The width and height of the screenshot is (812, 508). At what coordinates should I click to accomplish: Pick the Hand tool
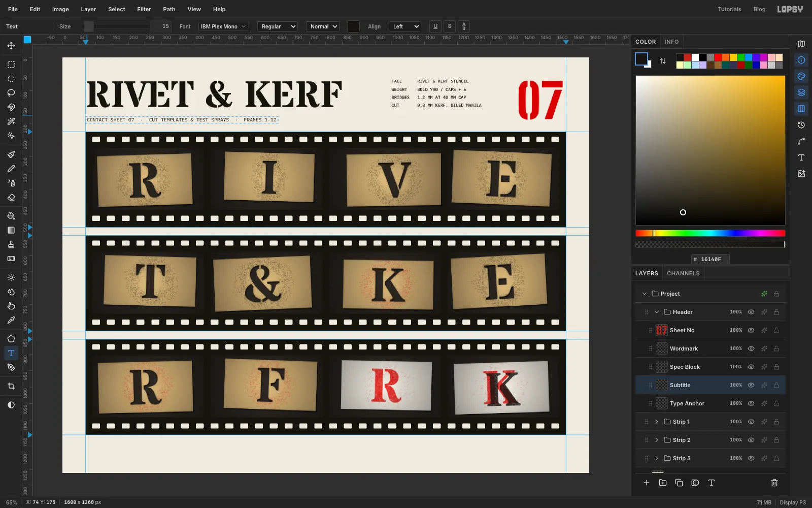pyautogui.click(x=11, y=306)
